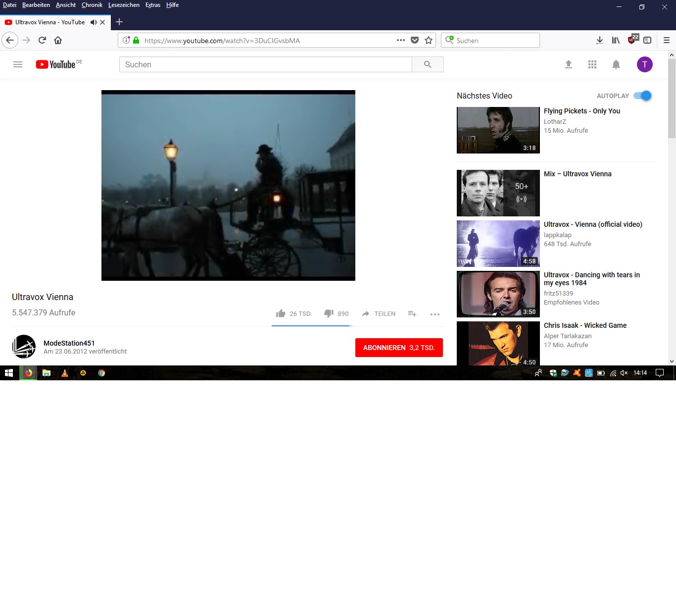Mute the tab via speaker icon

click(94, 22)
